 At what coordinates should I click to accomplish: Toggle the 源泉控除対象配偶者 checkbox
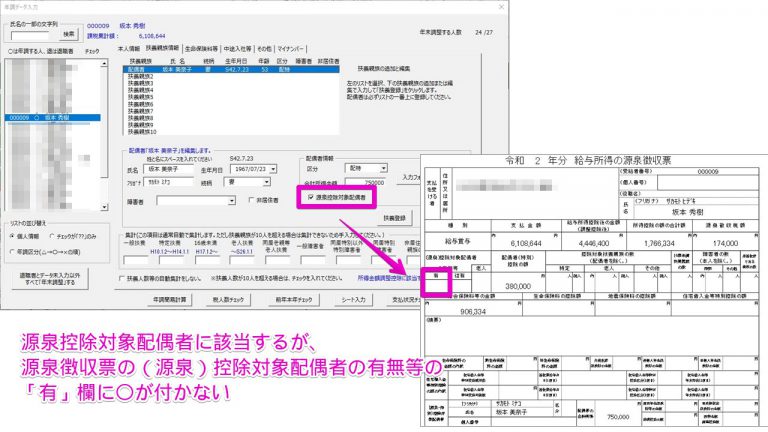(311, 197)
